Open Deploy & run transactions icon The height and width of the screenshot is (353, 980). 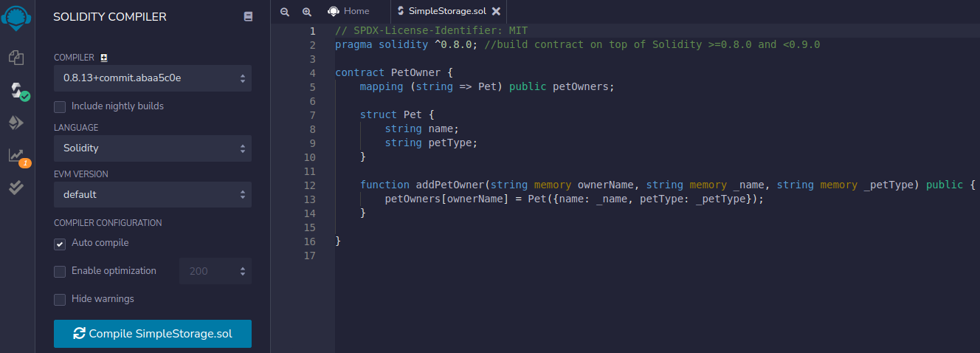16,123
